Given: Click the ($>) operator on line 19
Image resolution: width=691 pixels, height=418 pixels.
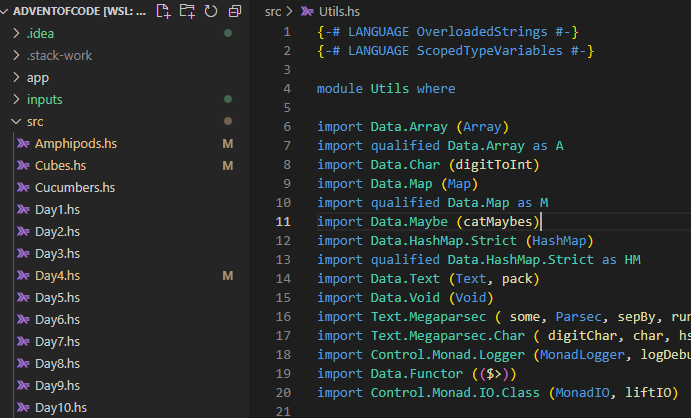Looking at the screenshot, I should [x=494, y=374].
